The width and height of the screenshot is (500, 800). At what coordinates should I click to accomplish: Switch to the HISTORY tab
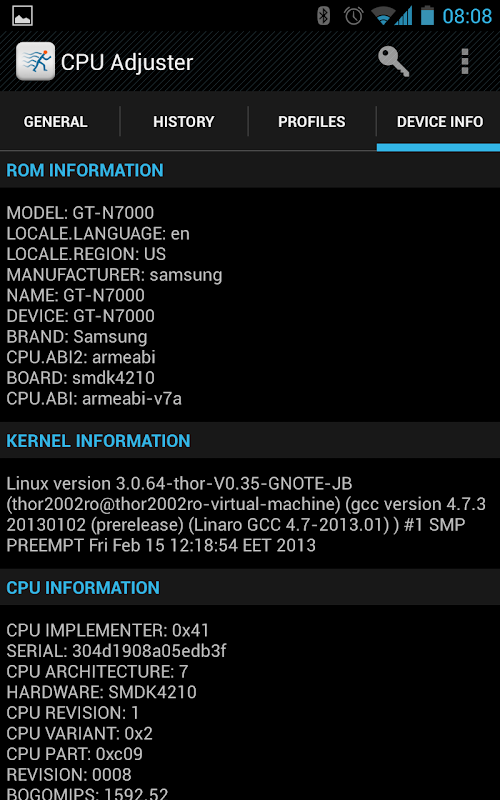click(184, 122)
